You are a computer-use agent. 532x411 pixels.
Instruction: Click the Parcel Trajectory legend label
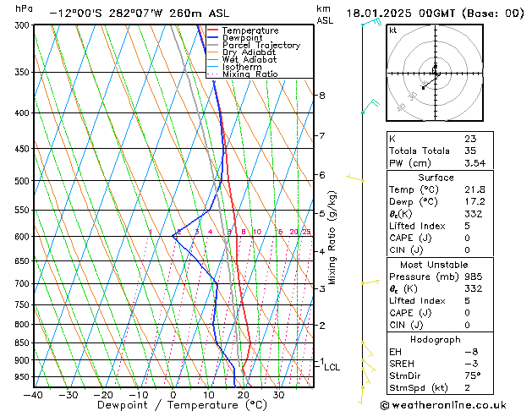click(x=261, y=45)
